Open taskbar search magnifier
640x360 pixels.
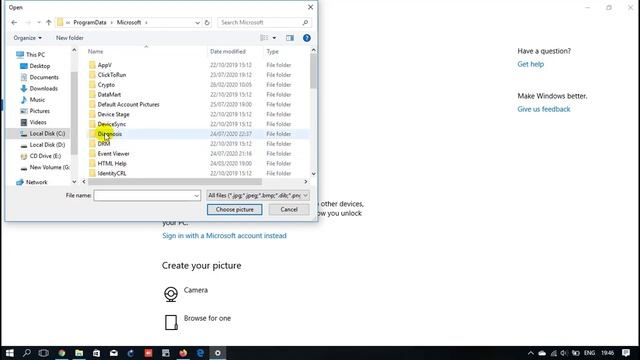click(27, 353)
